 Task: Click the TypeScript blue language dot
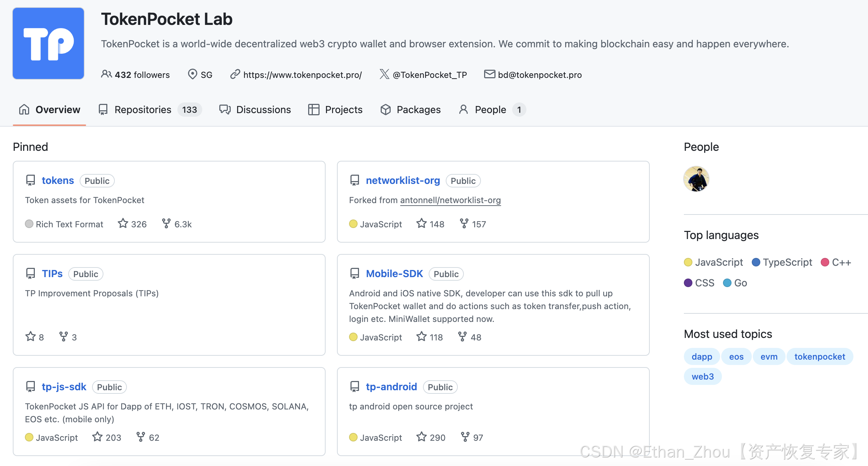click(x=756, y=262)
